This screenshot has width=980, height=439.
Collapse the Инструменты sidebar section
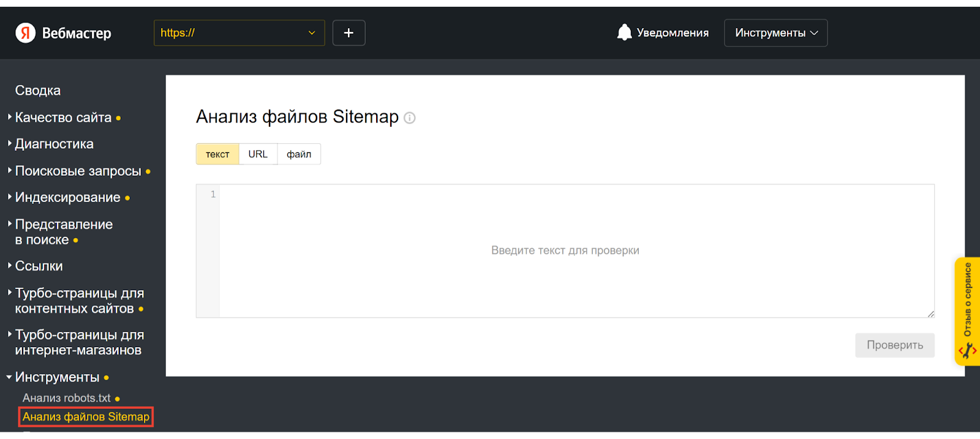57,377
